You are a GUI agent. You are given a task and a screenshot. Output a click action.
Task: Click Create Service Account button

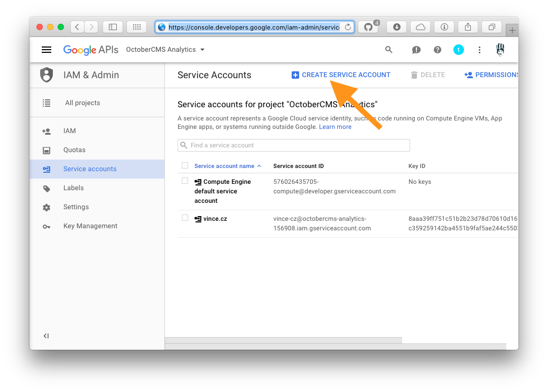341,75
